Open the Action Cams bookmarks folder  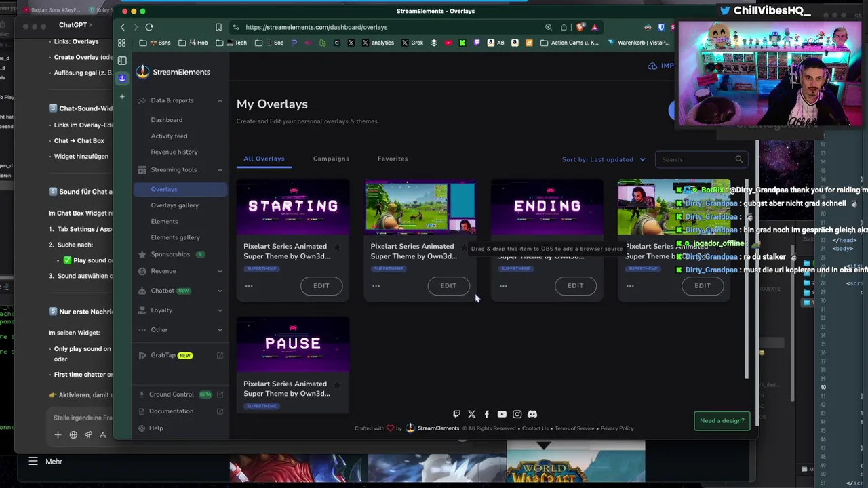pyautogui.click(x=570, y=43)
